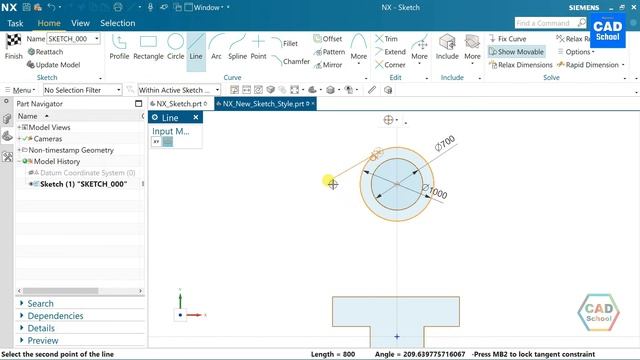Activate the Trim tool

[386, 39]
